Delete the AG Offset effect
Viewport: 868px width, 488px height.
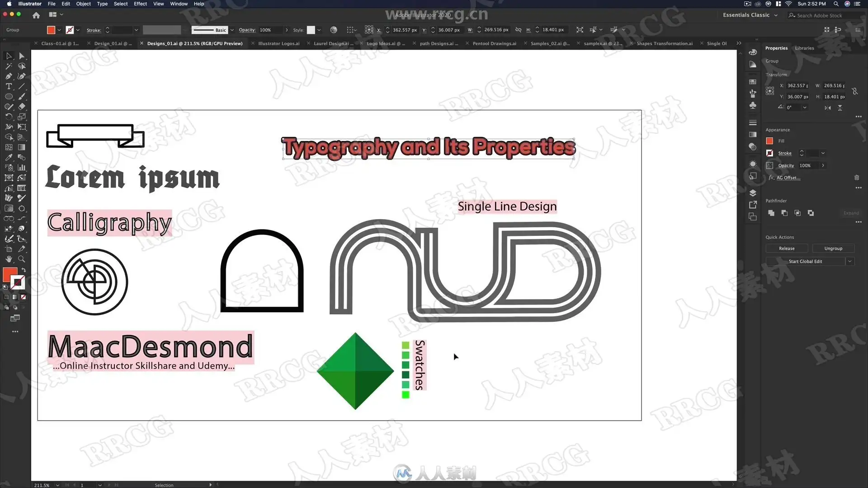[857, 178]
